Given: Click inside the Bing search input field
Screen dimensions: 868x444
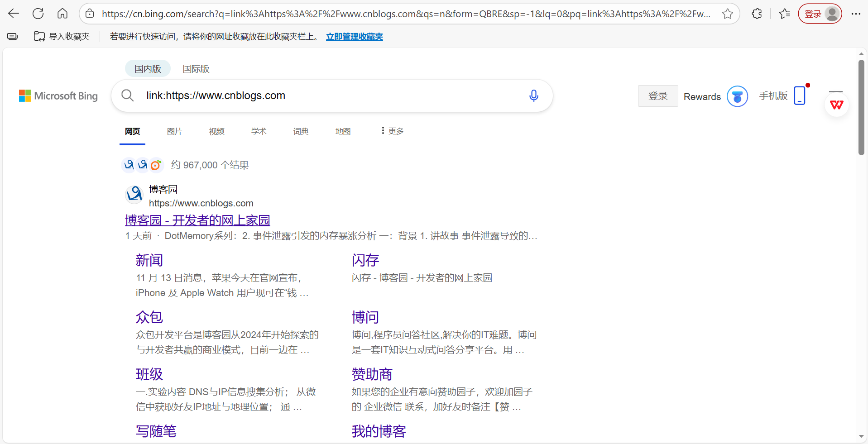Looking at the screenshot, I should (317, 95).
